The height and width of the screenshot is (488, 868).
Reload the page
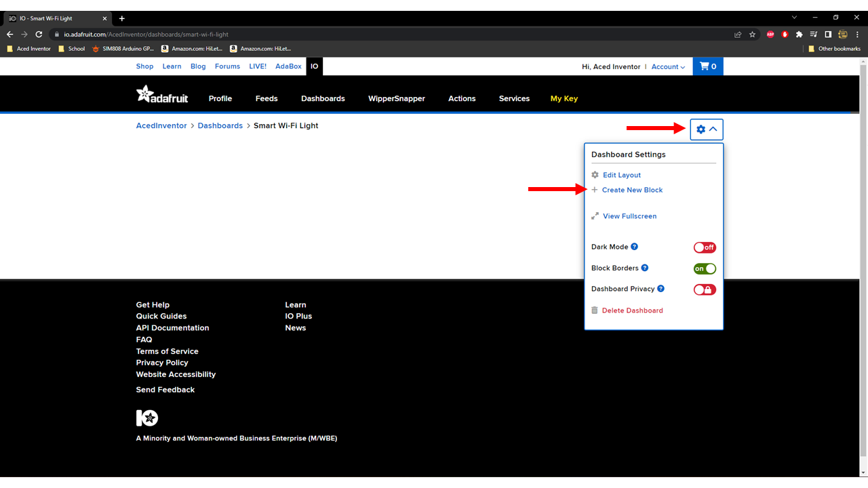[39, 35]
